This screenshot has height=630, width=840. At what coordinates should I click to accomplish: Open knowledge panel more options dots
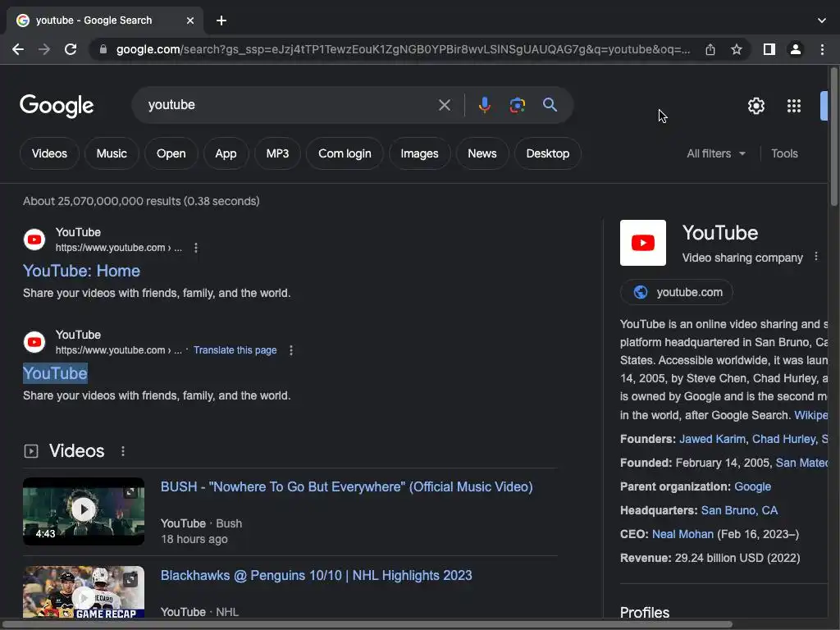(x=816, y=257)
